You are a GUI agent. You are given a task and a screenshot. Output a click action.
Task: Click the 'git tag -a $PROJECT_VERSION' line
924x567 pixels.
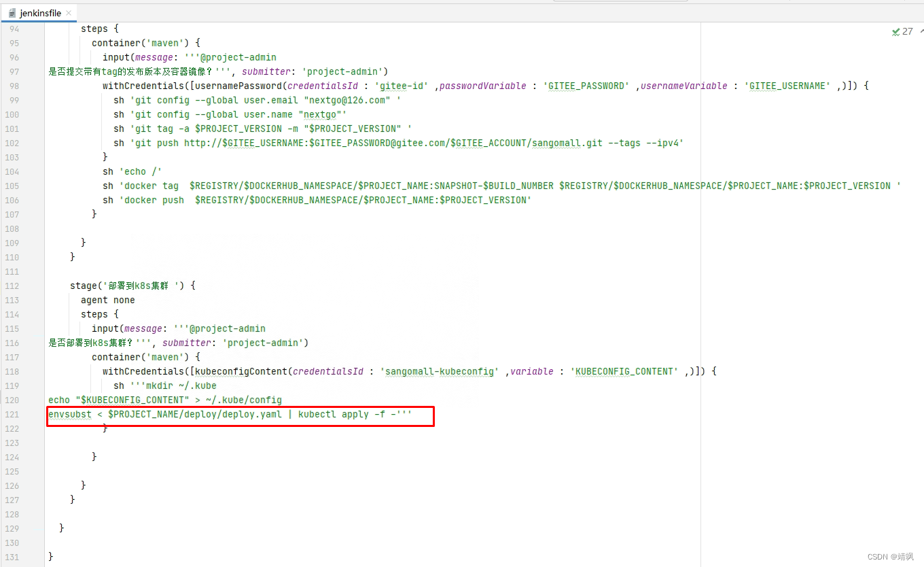(263, 128)
